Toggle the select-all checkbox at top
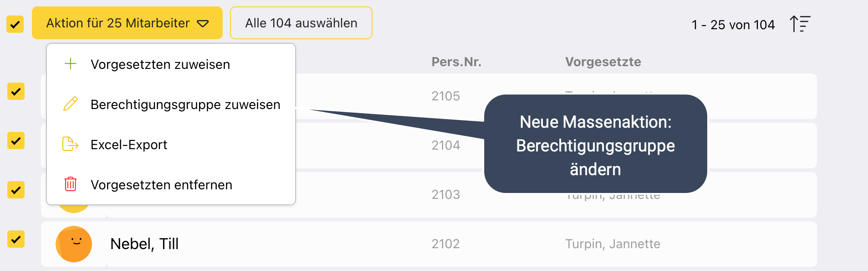The height and width of the screenshot is (271, 868). tap(15, 24)
